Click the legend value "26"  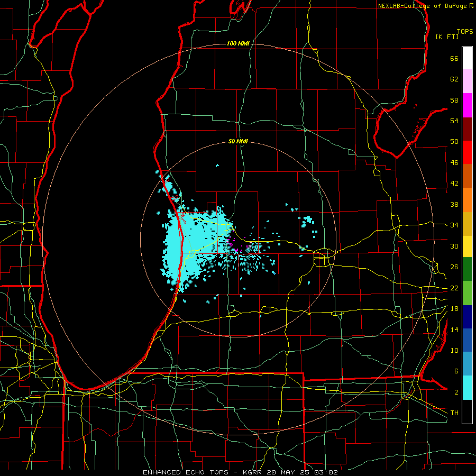tap(454, 267)
